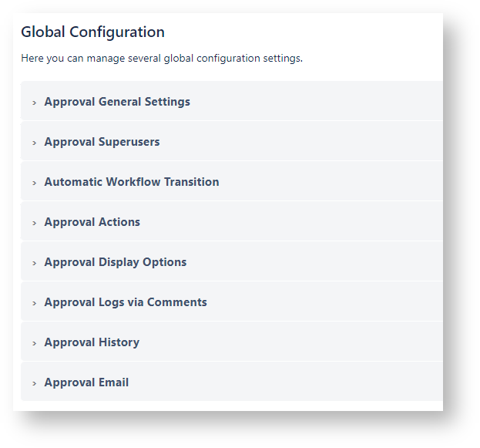Open the Approval Logs via Comments title

click(x=126, y=302)
